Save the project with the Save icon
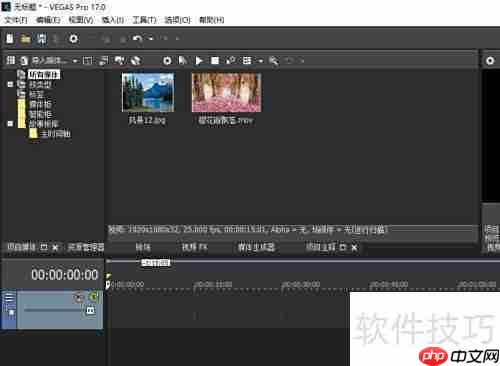 [42, 39]
